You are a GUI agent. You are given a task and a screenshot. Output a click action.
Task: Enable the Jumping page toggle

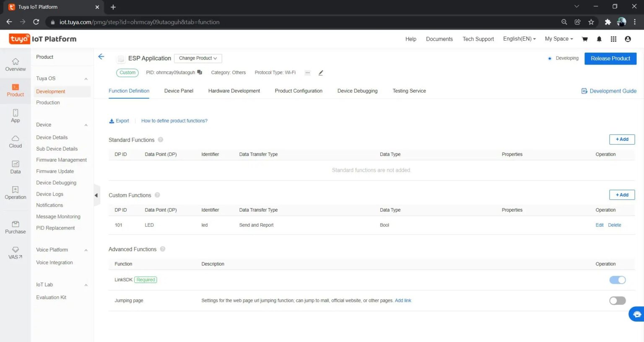pos(617,301)
